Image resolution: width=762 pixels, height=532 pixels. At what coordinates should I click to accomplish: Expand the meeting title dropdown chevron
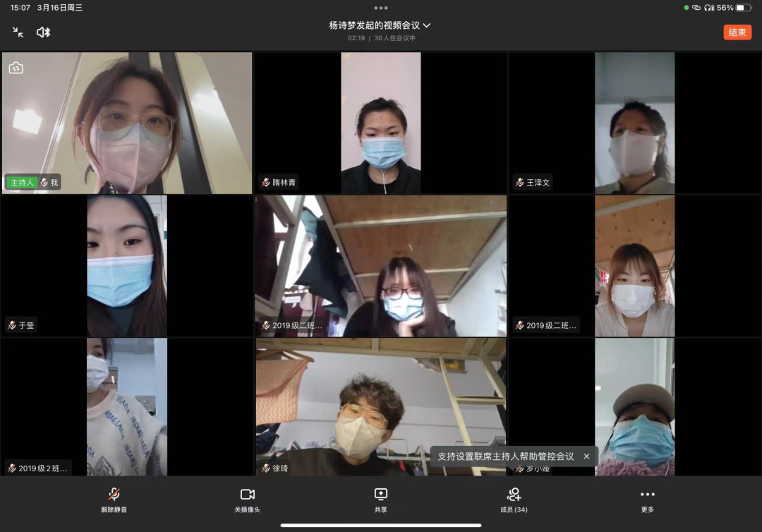point(427,25)
